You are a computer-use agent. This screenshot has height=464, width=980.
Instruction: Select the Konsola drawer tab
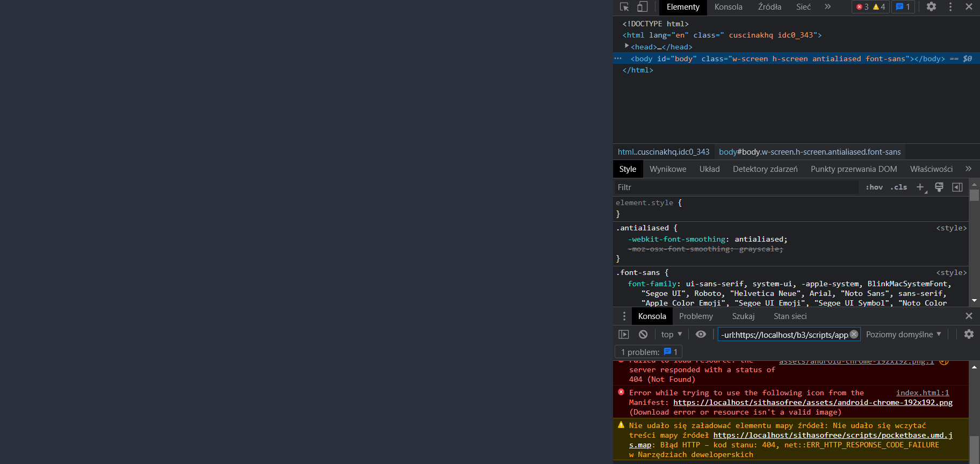pos(652,316)
